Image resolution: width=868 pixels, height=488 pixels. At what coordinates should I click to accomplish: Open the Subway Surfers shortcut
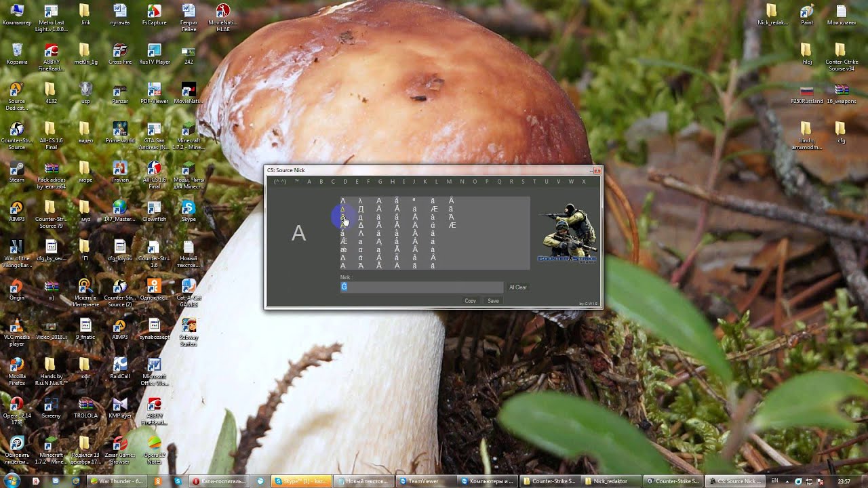189,332
